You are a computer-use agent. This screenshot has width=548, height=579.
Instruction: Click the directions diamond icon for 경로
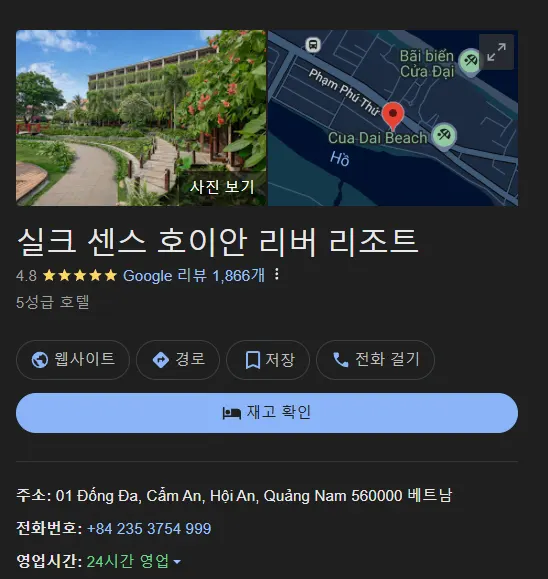pos(161,360)
